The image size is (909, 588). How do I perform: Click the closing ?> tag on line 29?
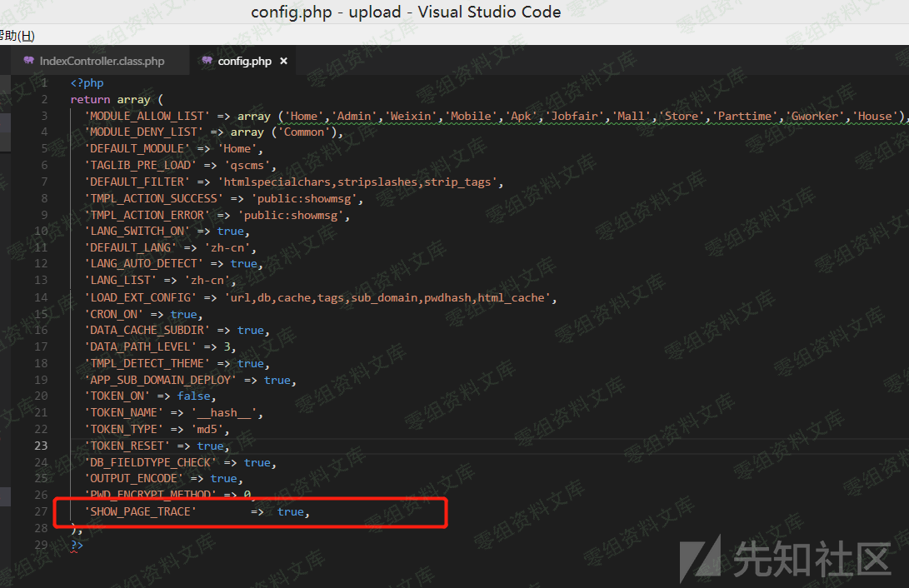77,544
